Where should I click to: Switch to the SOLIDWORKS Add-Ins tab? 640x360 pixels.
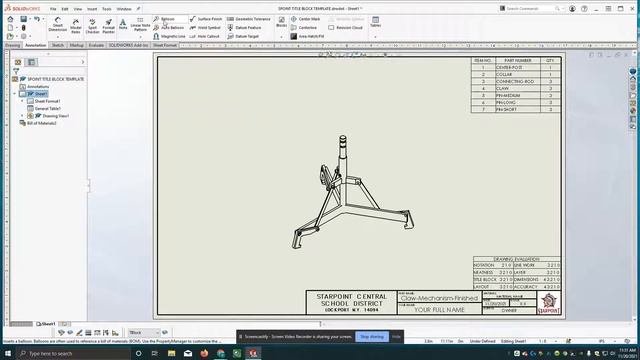[129, 45]
